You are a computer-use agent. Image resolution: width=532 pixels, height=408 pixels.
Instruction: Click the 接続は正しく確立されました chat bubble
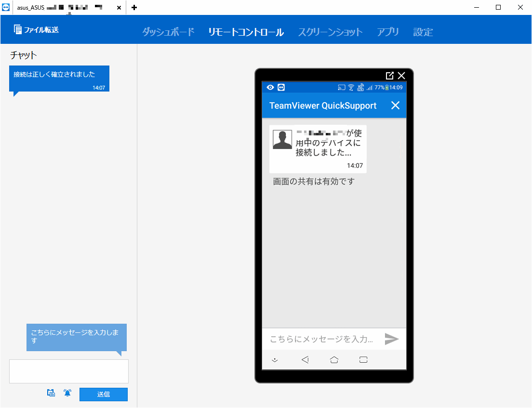coord(59,79)
